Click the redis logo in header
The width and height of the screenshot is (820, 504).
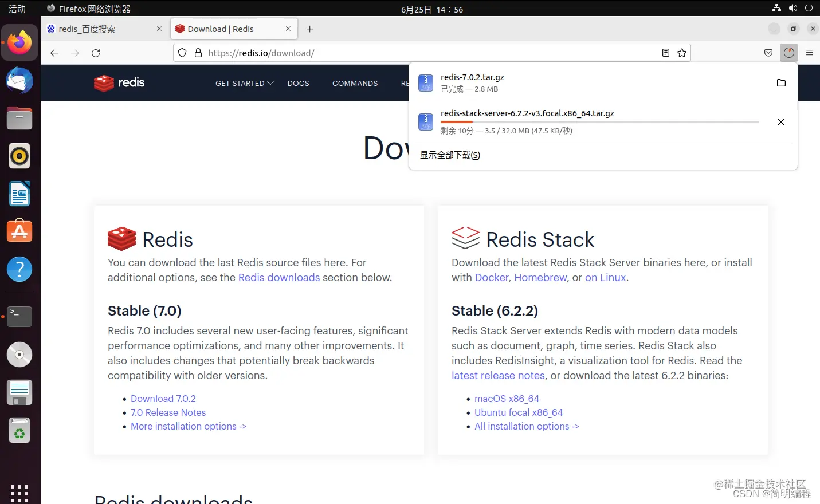pos(119,83)
